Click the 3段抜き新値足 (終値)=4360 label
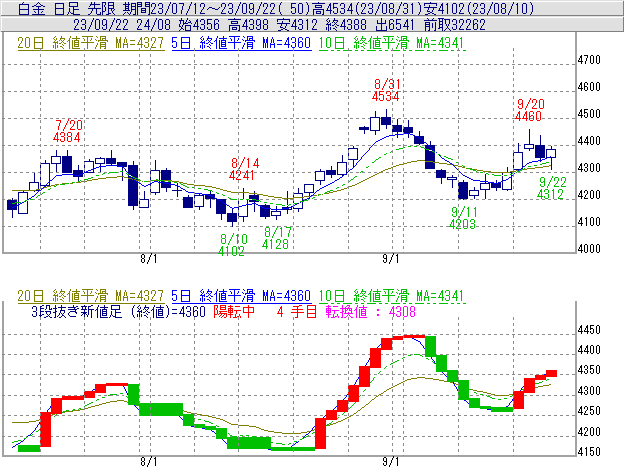The height and width of the screenshot is (475, 624). tap(118, 311)
